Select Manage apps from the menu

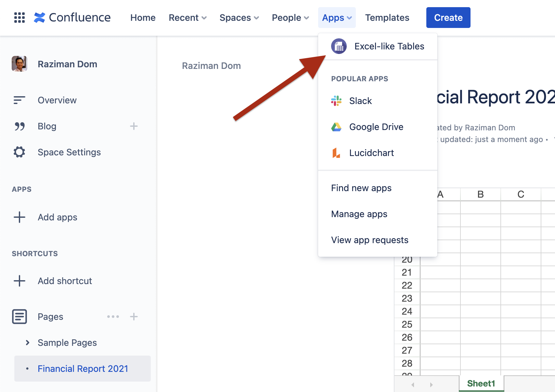359,214
